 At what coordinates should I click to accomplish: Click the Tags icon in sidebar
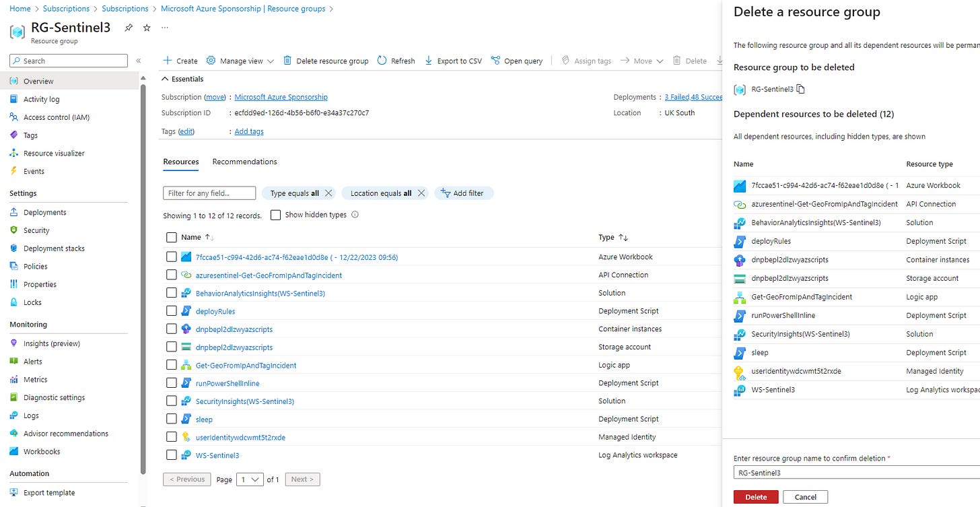click(14, 135)
